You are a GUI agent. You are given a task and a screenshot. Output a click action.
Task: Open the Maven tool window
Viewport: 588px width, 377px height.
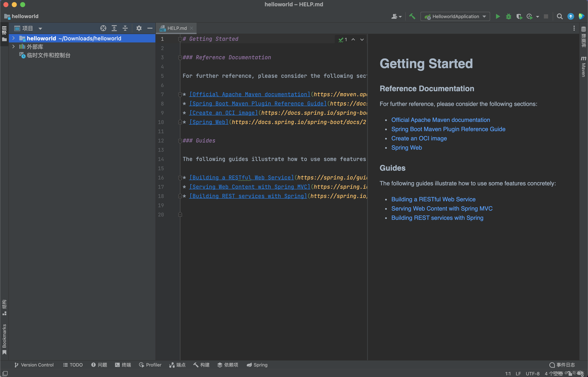point(584,67)
